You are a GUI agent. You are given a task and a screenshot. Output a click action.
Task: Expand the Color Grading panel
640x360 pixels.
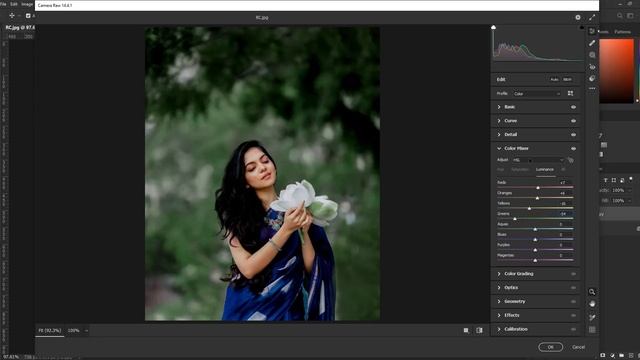tap(499, 274)
